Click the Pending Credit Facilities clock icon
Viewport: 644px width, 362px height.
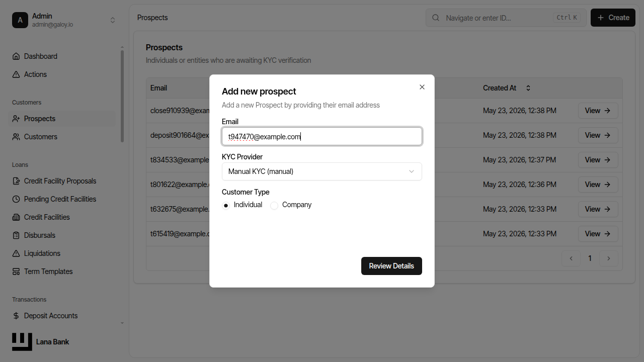(x=16, y=199)
